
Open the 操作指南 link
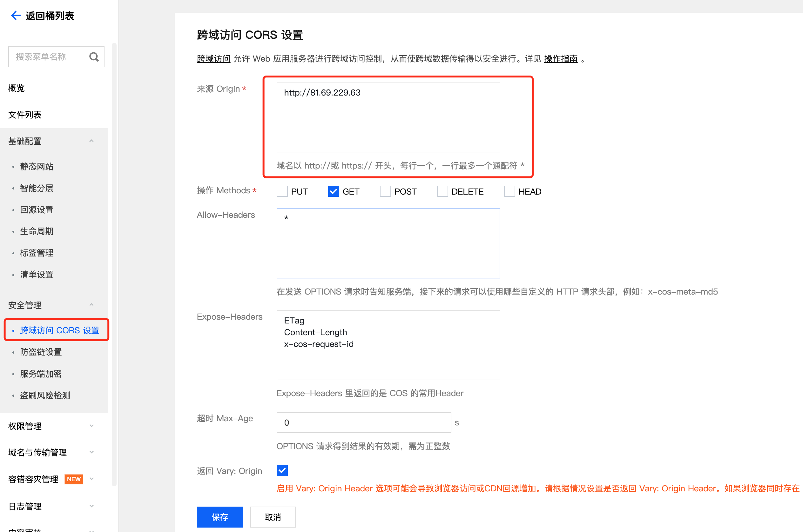click(x=561, y=59)
